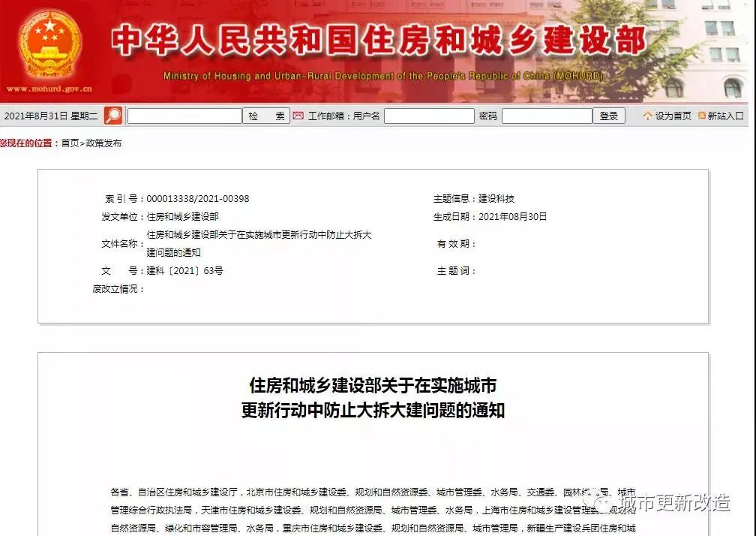Screen dimensions: 756x536
Task: Click the 废改立情况 label
Action: point(118,289)
